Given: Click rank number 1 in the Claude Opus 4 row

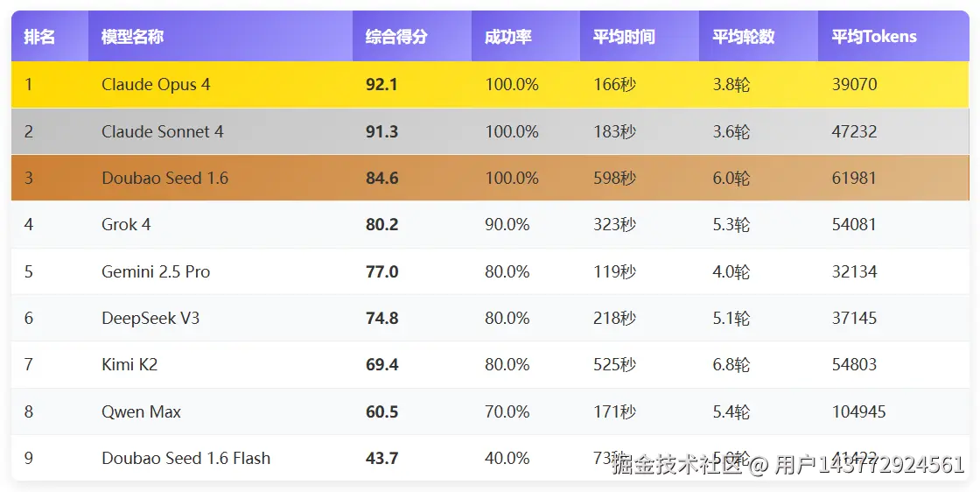Looking at the screenshot, I should (28, 84).
